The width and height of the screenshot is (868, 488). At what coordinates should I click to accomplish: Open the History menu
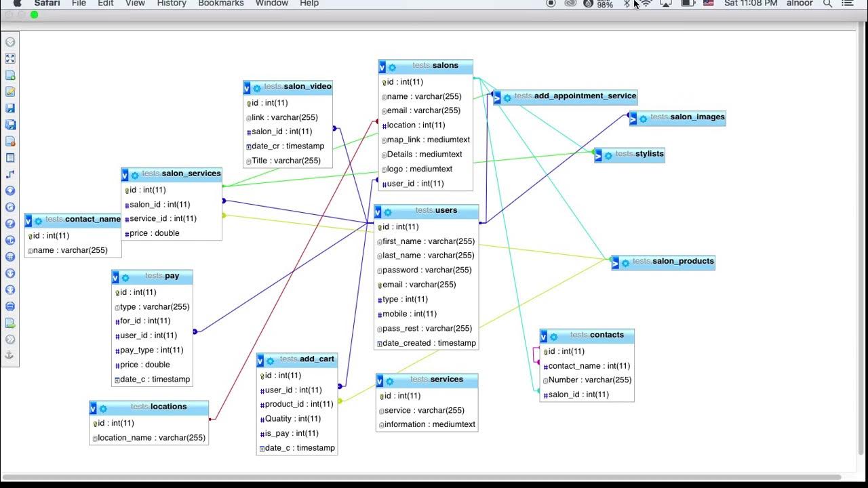172,3
